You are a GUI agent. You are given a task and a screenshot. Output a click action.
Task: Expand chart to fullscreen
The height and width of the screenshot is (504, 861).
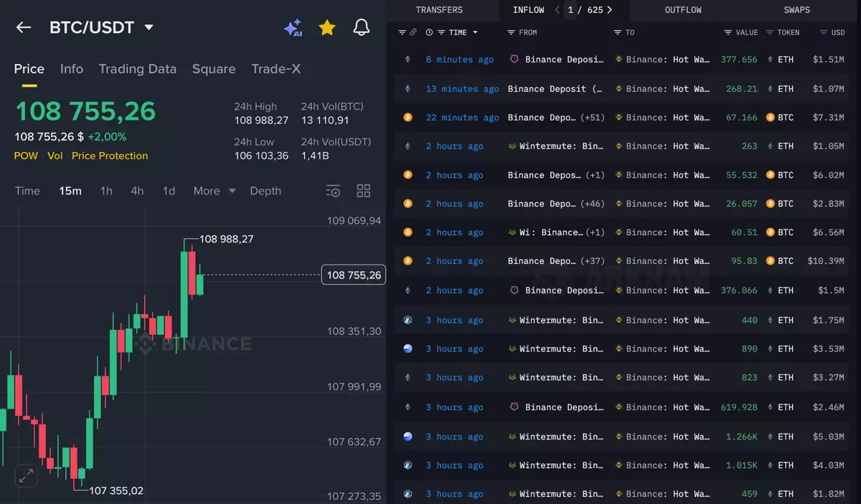pos(26,475)
